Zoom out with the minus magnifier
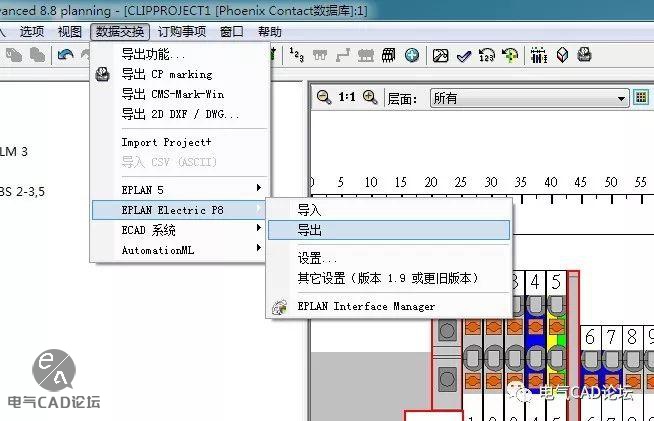 tap(324, 97)
